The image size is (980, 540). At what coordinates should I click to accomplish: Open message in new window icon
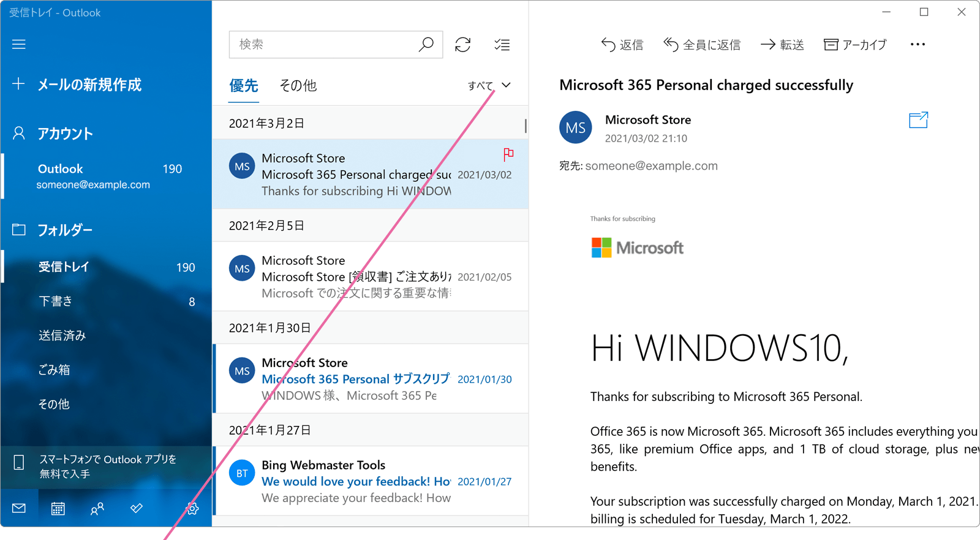[918, 120]
